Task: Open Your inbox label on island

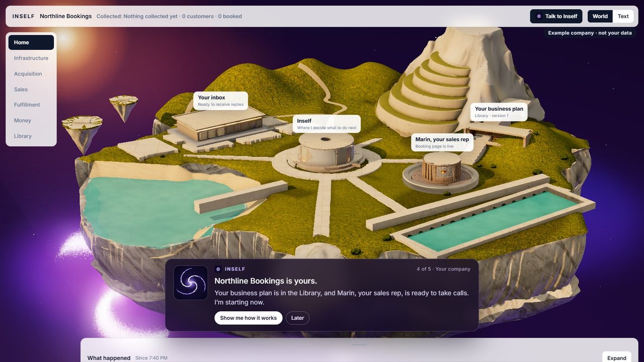Action: click(x=220, y=101)
